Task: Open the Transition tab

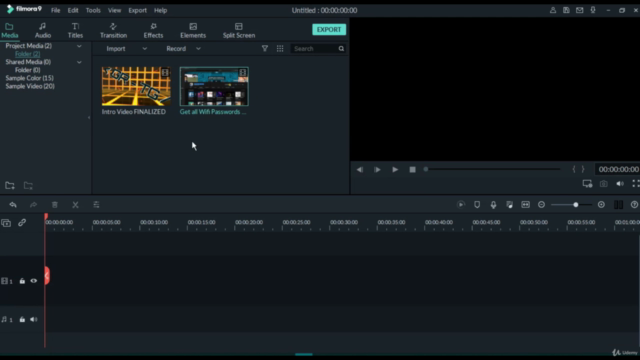Action: [113, 30]
